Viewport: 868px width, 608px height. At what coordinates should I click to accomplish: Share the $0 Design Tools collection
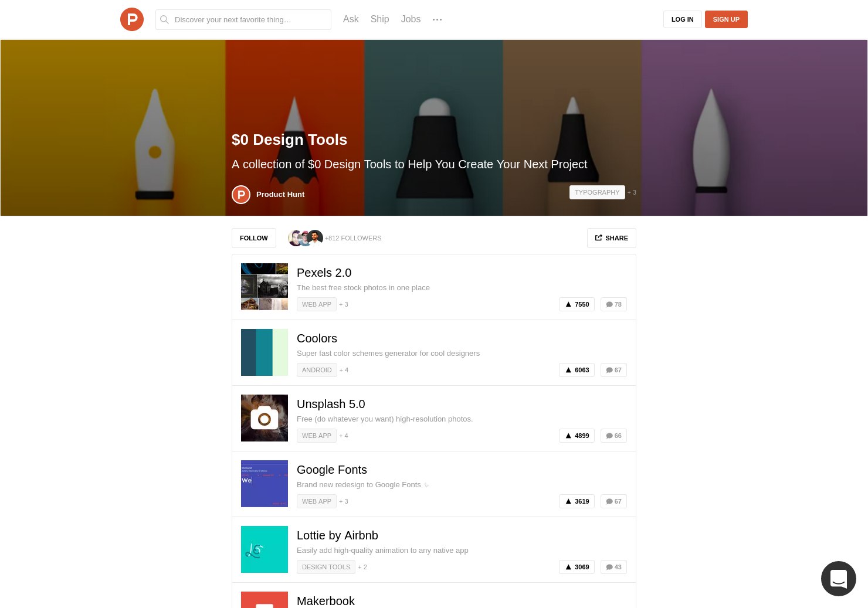click(611, 238)
